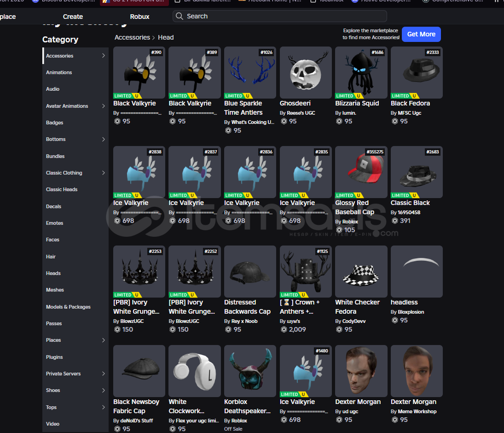Select the Passes category
This screenshot has width=504, height=433.
pos(75,323)
